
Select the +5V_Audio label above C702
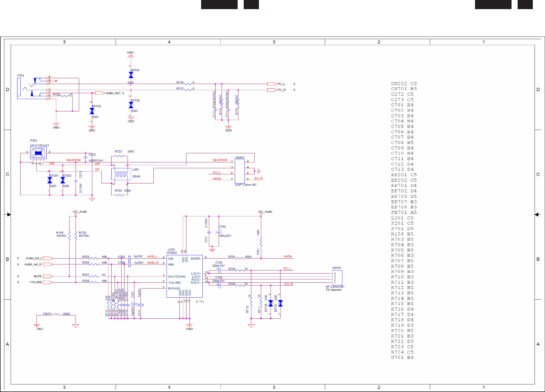tap(265, 212)
